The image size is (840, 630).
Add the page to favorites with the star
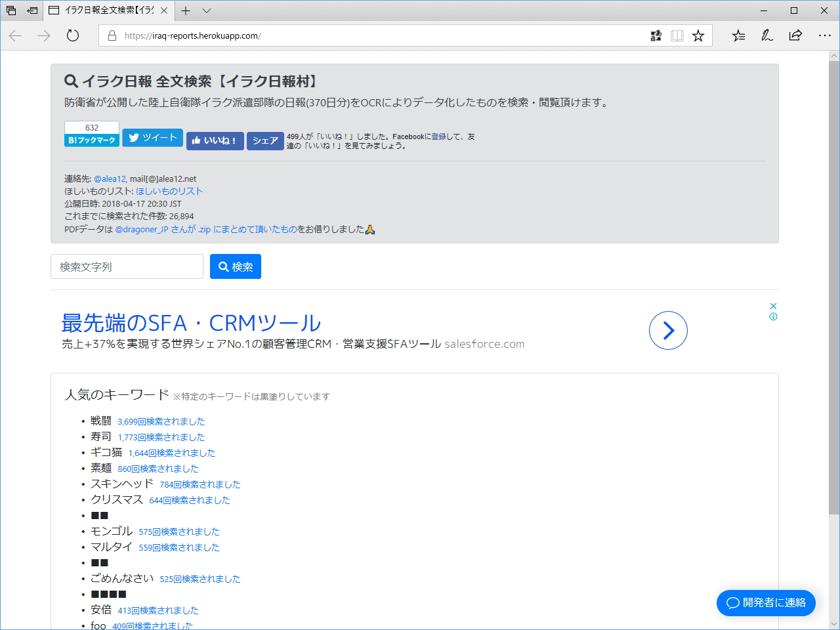pos(698,36)
